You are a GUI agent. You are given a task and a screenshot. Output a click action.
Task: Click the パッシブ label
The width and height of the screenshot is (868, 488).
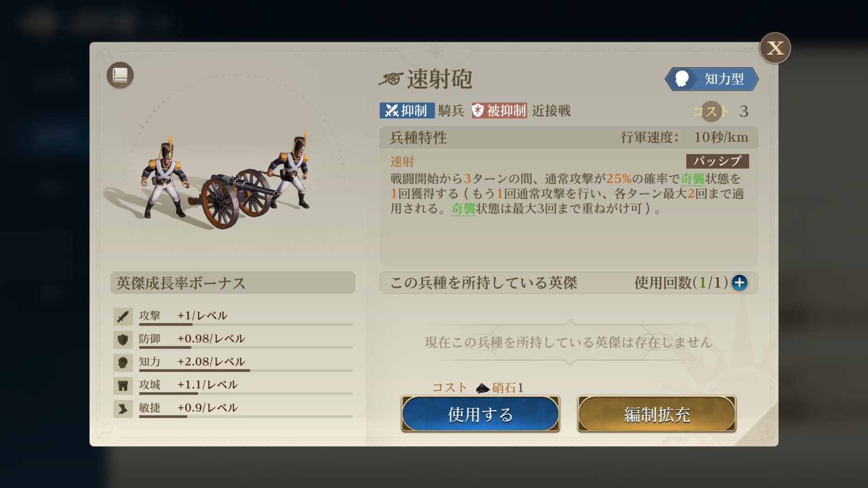pos(717,161)
